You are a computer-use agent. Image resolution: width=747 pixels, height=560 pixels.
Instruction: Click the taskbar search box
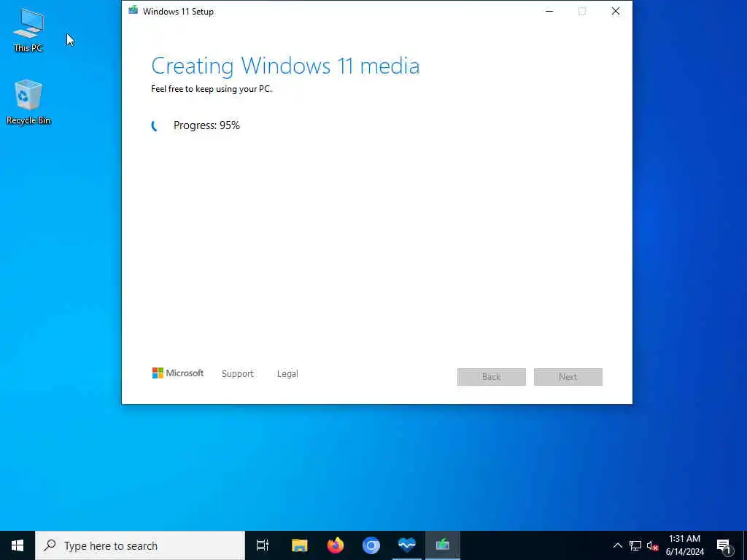(140, 545)
